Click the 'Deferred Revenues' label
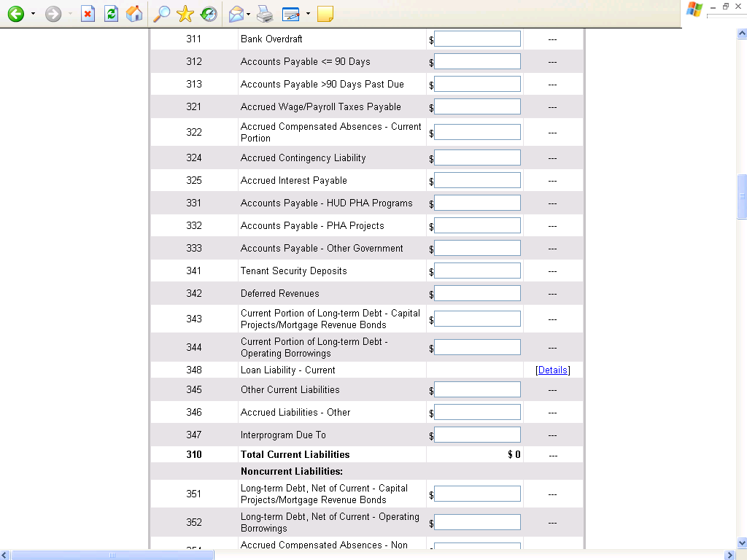 click(x=279, y=293)
